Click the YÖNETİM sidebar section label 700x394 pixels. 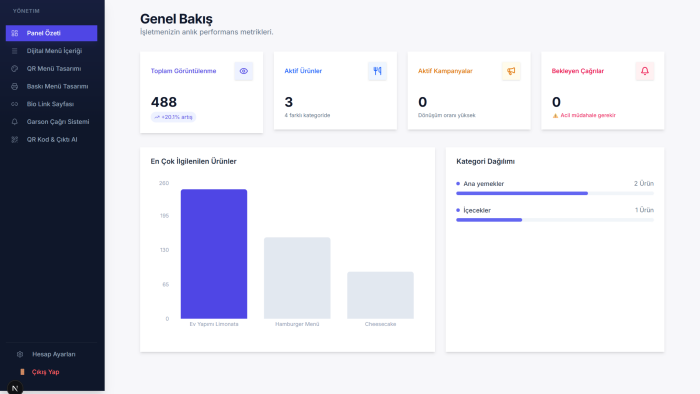tap(26, 11)
